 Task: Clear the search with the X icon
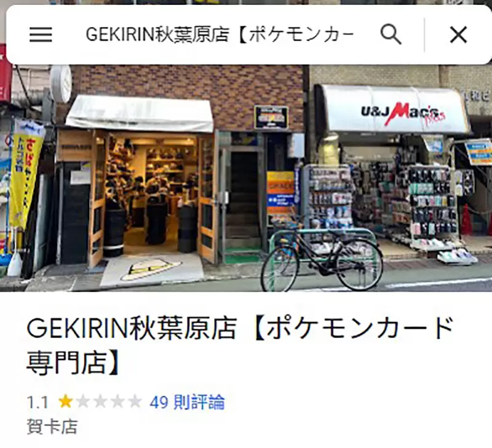click(x=458, y=34)
